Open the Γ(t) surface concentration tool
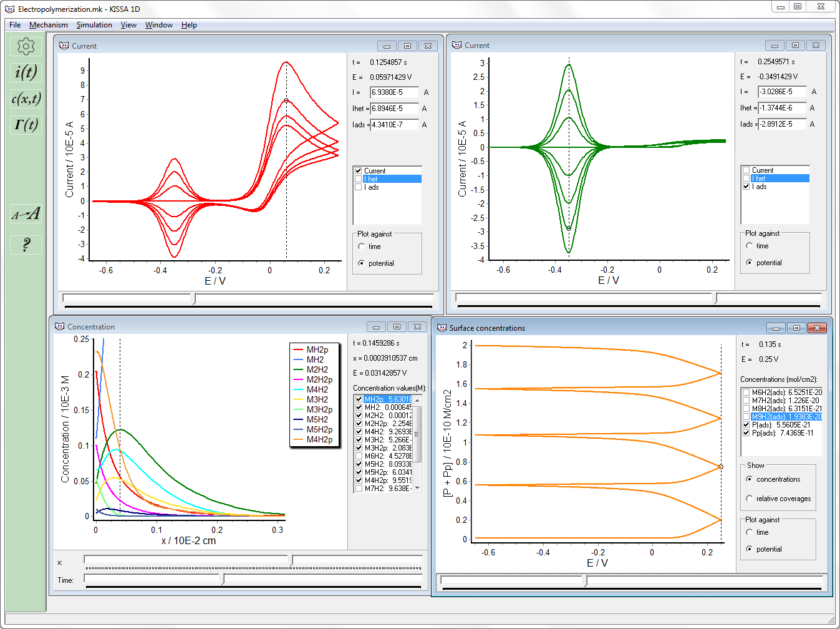This screenshot has width=840, height=629. [x=26, y=125]
